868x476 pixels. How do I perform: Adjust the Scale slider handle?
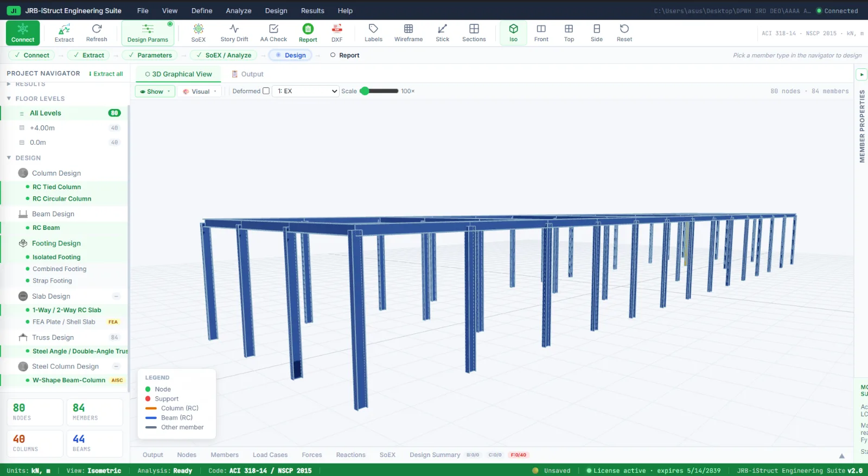365,91
